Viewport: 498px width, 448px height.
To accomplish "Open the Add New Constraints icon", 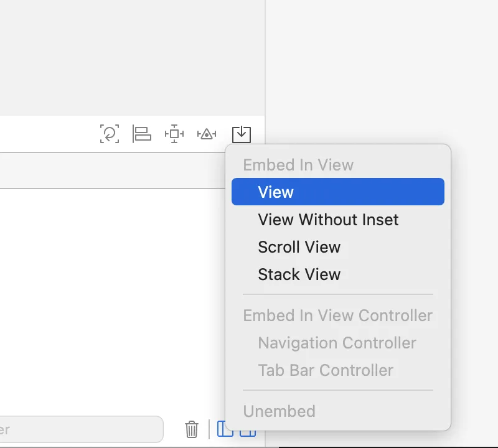I will (x=174, y=134).
